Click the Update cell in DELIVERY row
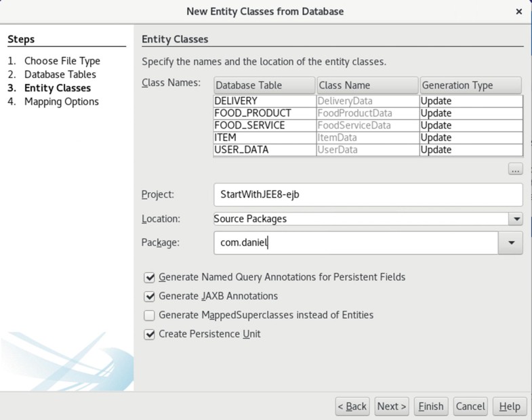The image size is (532, 420). coord(471,101)
